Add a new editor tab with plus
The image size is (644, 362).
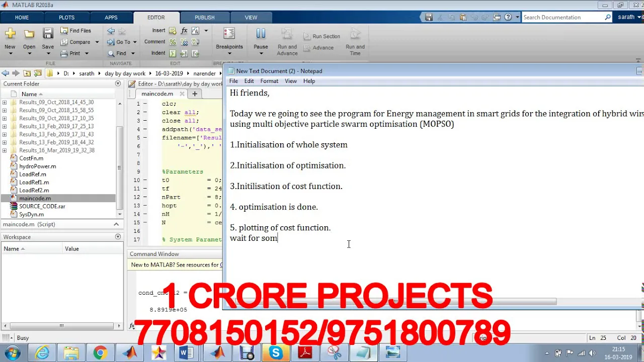[x=195, y=94]
